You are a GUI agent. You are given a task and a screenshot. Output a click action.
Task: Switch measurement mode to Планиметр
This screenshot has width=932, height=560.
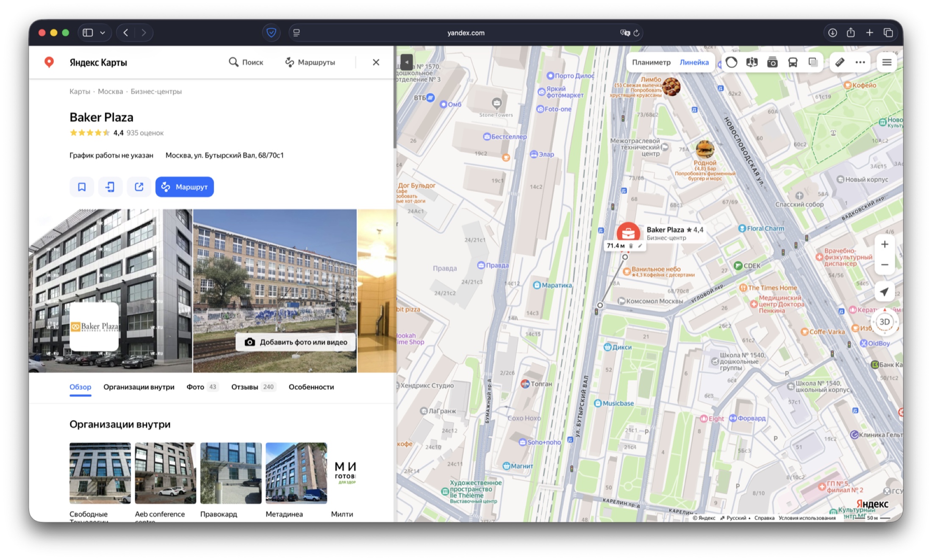[651, 62]
